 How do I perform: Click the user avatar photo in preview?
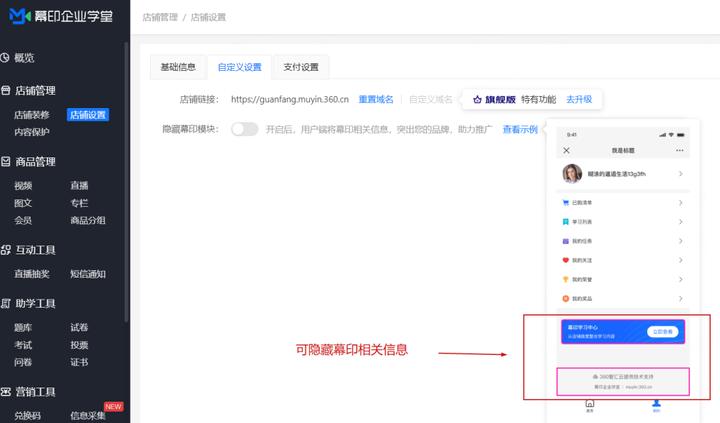[572, 174]
